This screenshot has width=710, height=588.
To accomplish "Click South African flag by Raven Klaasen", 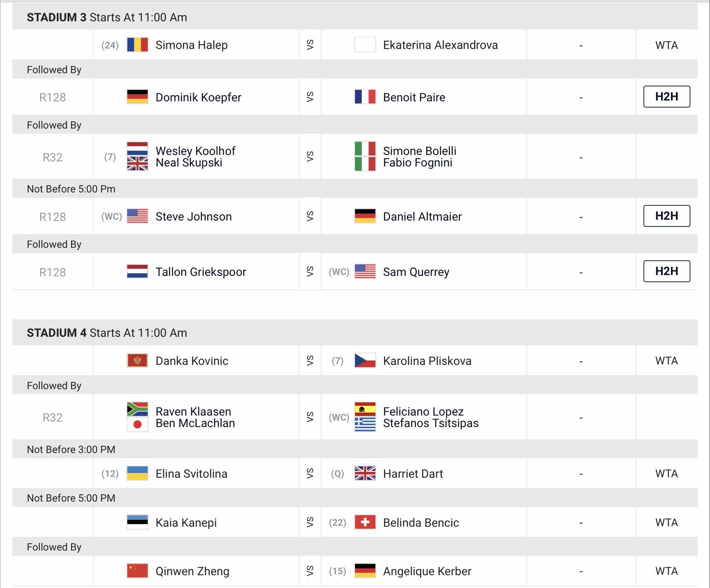I will click(137, 410).
